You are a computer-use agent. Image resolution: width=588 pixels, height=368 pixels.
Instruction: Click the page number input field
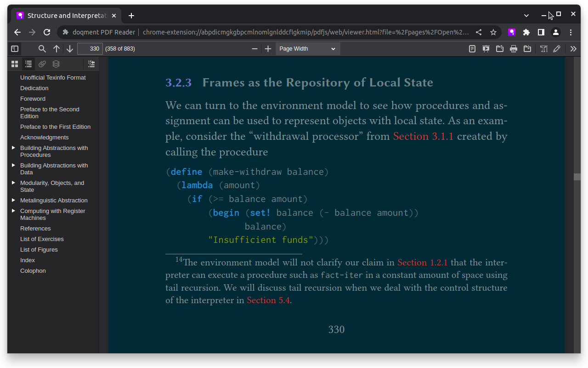coord(90,49)
